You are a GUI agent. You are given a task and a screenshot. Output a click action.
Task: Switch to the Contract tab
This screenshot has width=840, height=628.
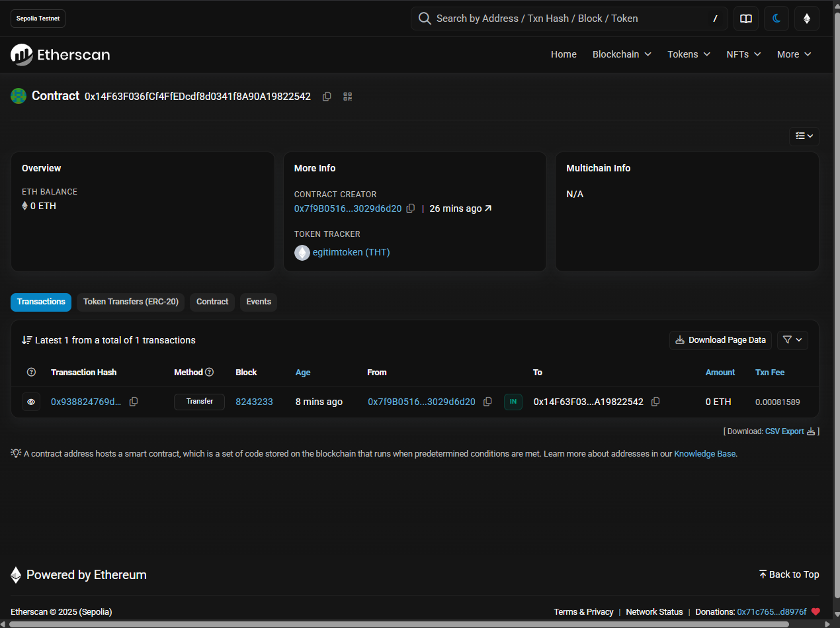click(x=212, y=302)
